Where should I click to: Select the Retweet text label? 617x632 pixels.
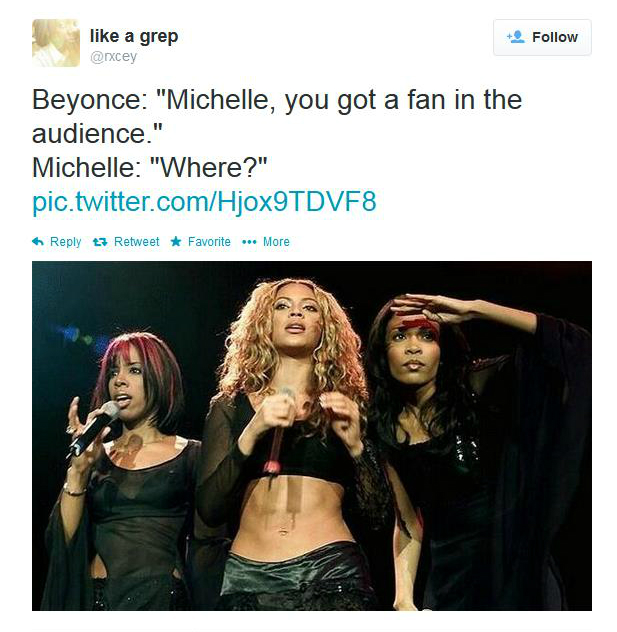137,242
